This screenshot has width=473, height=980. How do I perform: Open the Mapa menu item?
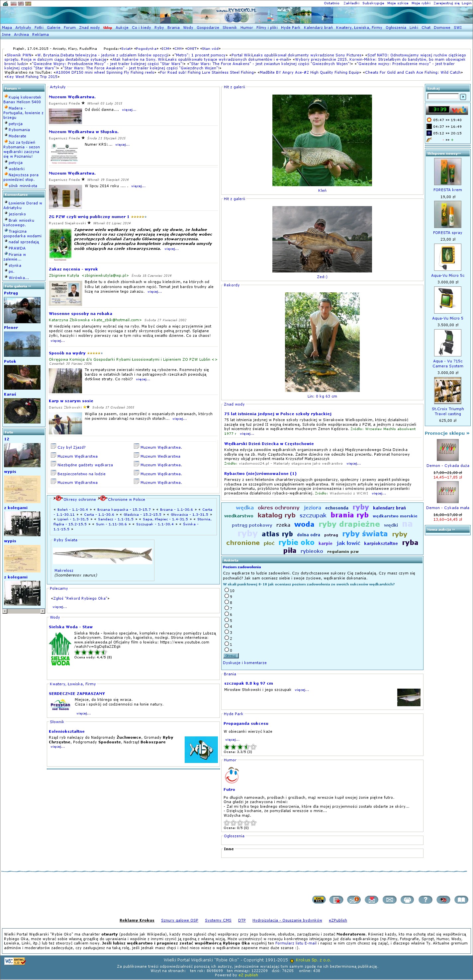click(7, 28)
